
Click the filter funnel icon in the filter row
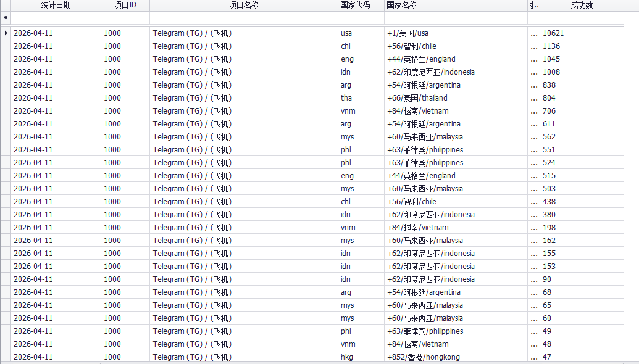pos(6,18)
